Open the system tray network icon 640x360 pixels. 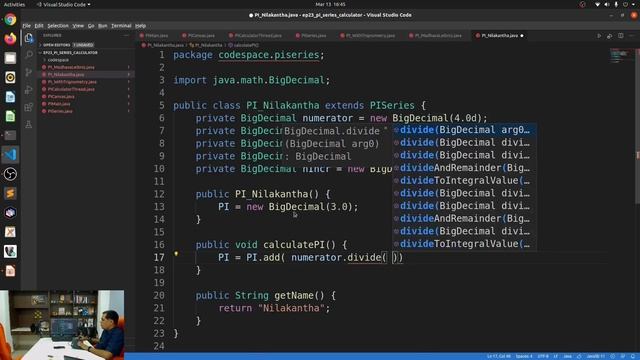598,4
